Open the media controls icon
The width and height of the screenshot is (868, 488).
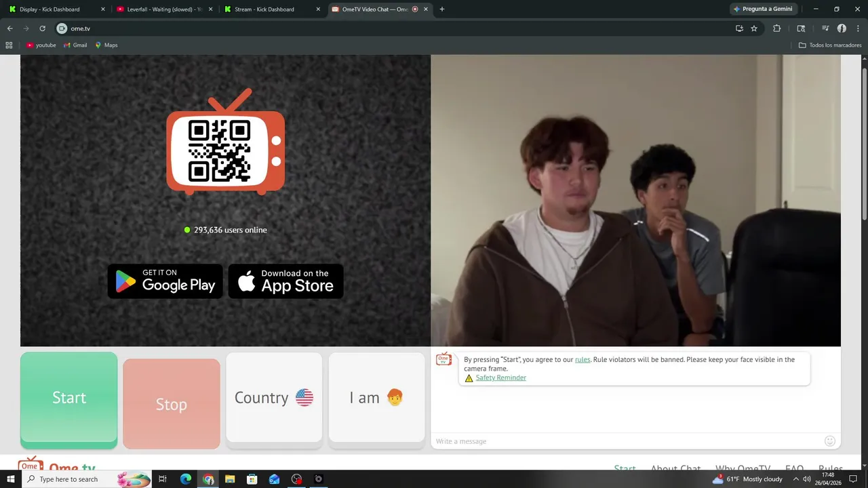click(825, 28)
